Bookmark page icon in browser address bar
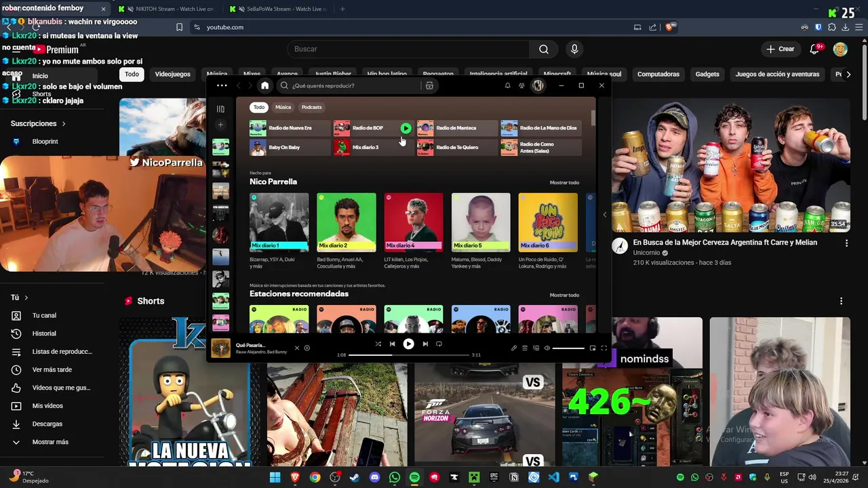The width and height of the screenshot is (868, 488). click(x=179, y=27)
